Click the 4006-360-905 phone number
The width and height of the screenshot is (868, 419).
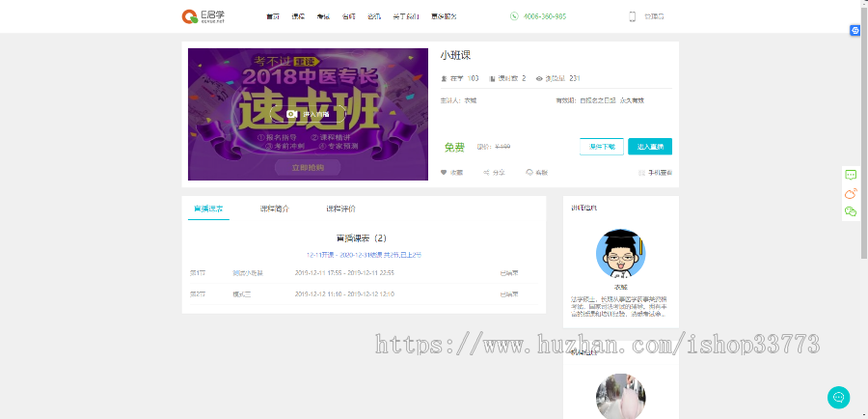[545, 16]
